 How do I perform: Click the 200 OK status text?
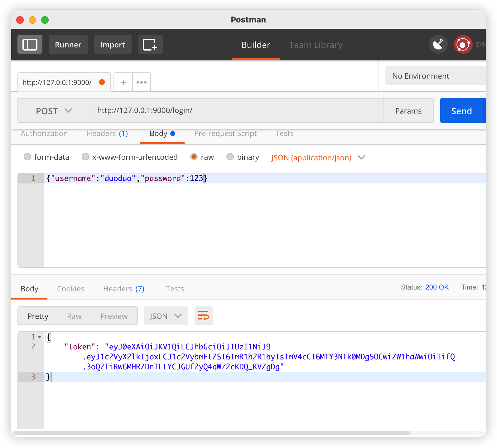pyautogui.click(x=437, y=287)
